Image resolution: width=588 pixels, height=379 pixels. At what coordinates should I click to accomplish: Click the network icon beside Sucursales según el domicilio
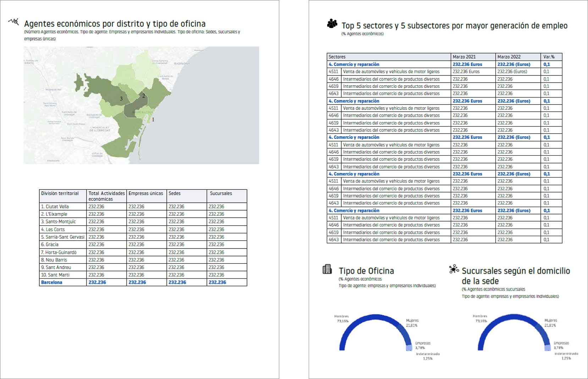pos(454,269)
